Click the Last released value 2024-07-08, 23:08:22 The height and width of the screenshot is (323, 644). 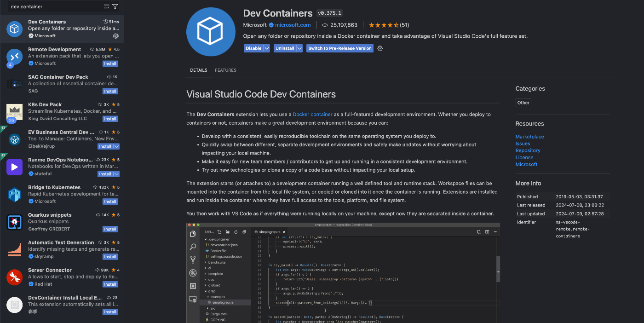pyautogui.click(x=580, y=205)
